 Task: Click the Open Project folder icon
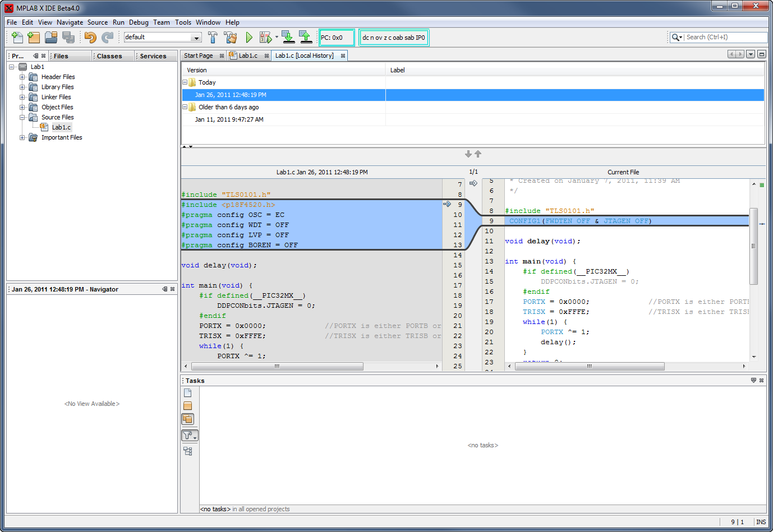(x=51, y=38)
